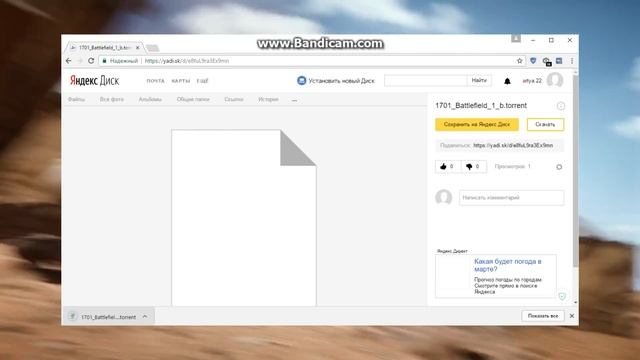This screenshot has width=640, height=360.
Task: Focus the Написать комментарий field
Action: coord(512,198)
